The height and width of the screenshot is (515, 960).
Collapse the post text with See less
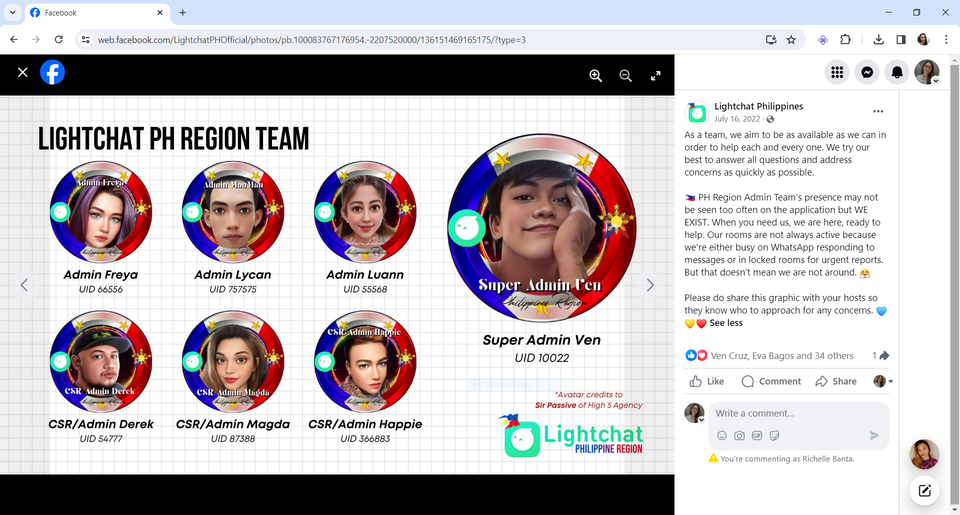(x=726, y=323)
